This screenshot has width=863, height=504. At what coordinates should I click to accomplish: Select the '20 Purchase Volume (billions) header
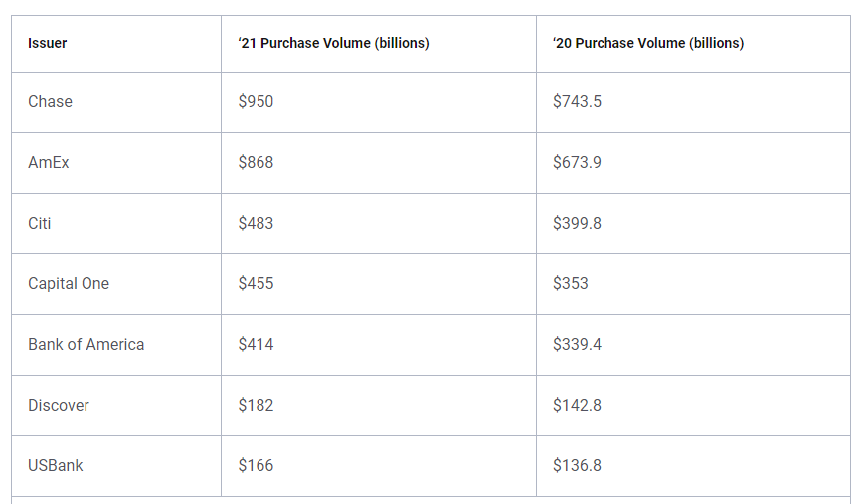(x=648, y=43)
